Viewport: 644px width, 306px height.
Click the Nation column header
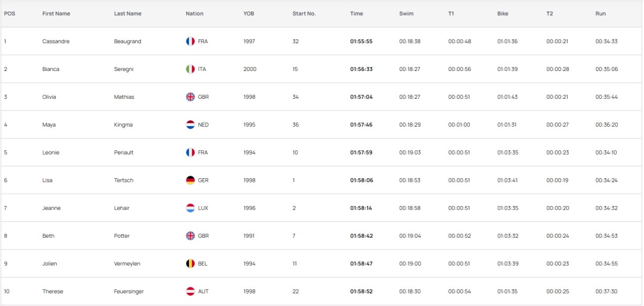click(194, 14)
